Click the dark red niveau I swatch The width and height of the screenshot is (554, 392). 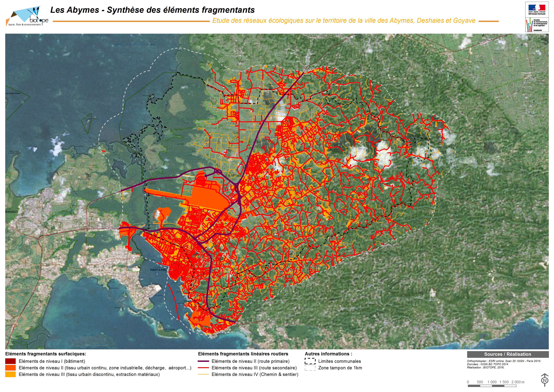tap(10, 361)
